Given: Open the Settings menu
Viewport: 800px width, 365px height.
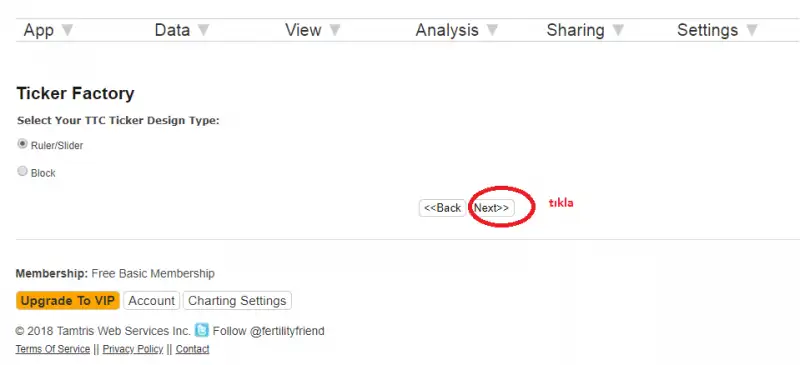Looking at the screenshot, I should click(x=707, y=30).
